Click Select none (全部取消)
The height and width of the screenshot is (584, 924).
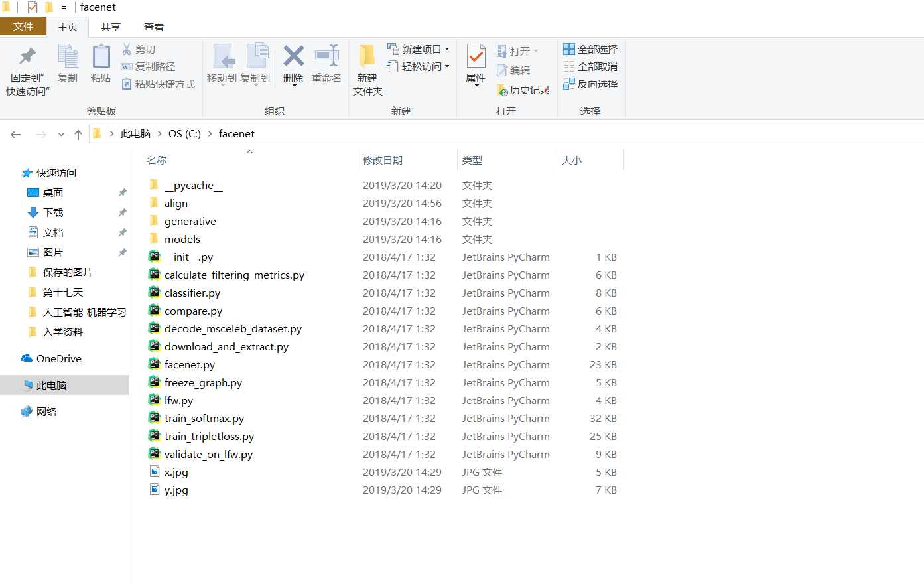click(x=590, y=66)
